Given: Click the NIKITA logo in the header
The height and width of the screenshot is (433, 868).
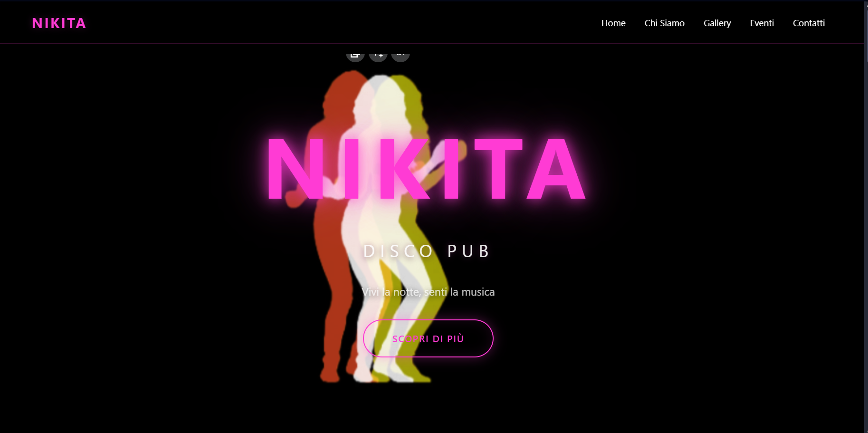Looking at the screenshot, I should click(59, 23).
